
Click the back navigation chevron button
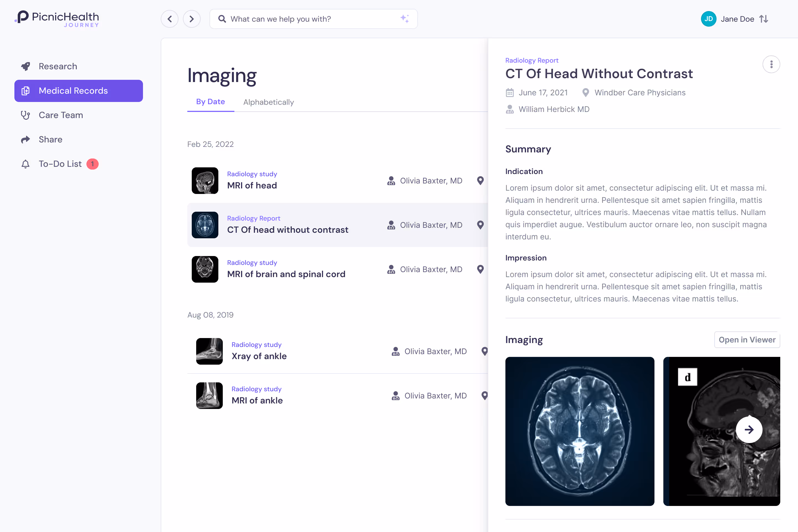tap(170, 19)
